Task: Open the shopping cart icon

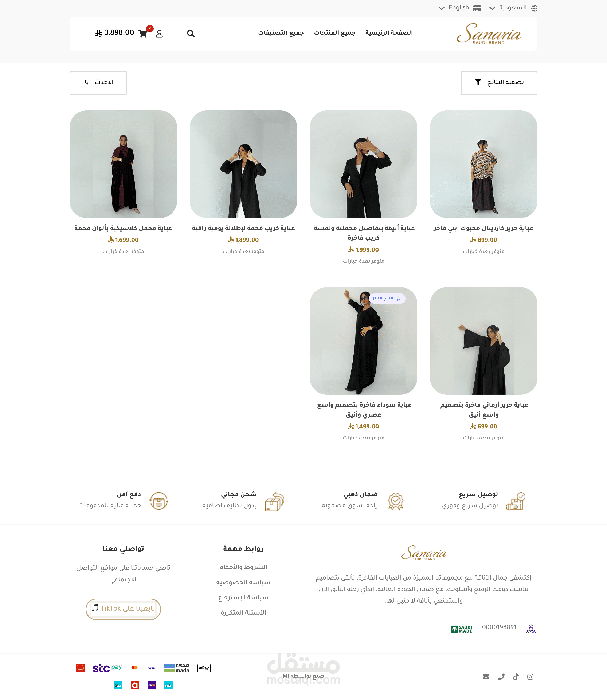Action: (143, 34)
